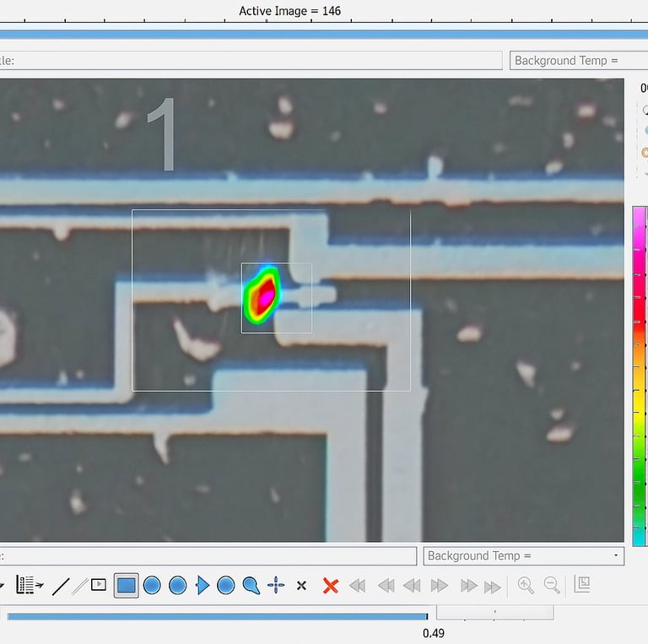
Task: Select the circle tool left of the triangle tool
Action: coord(178,585)
